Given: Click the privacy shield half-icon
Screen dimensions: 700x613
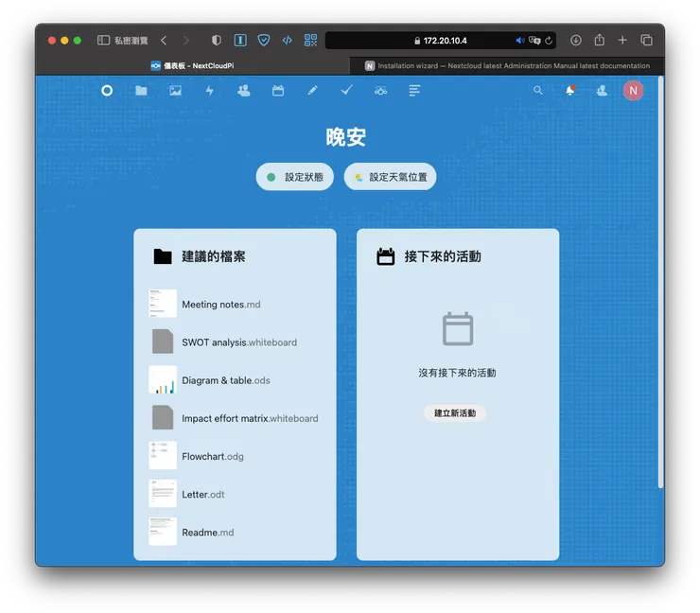Looking at the screenshot, I should pyautogui.click(x=217, y=40).
